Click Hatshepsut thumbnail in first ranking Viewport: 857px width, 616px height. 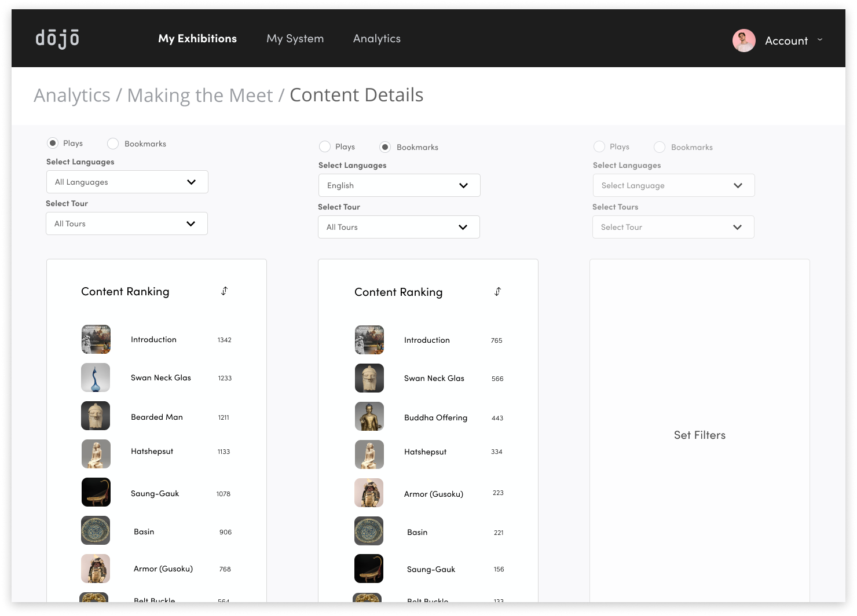click(x=96, y=454)
